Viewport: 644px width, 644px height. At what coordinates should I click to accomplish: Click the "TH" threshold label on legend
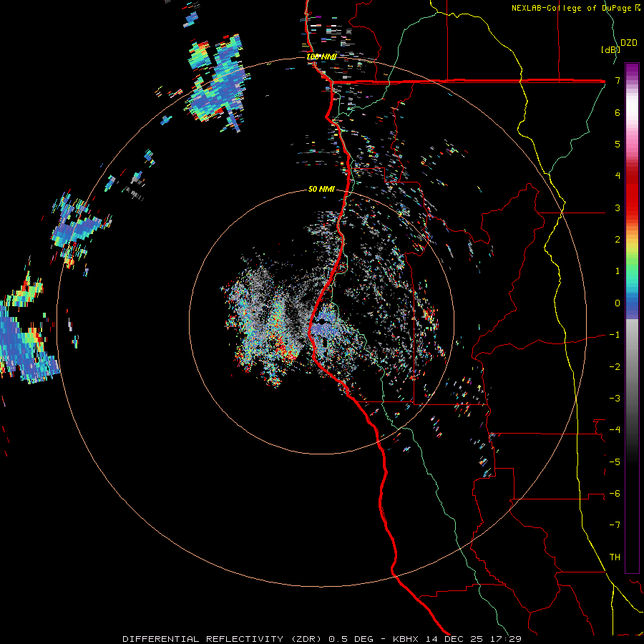point(615,557)
